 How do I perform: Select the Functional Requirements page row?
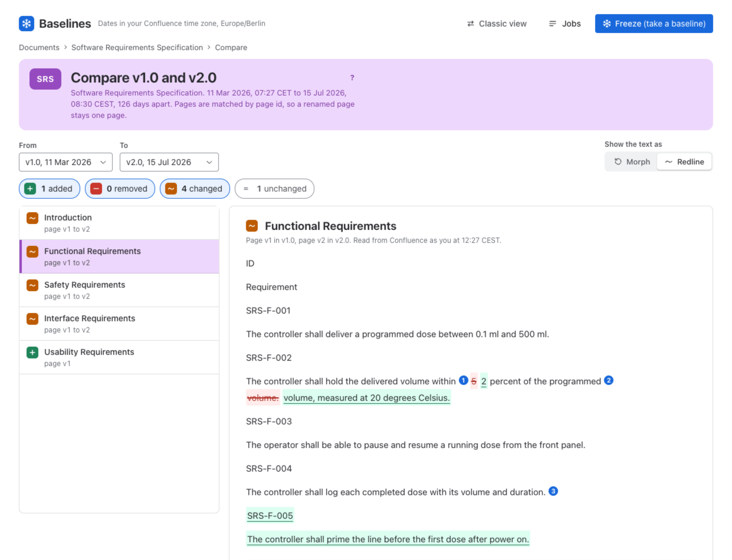tap(119, 257)
